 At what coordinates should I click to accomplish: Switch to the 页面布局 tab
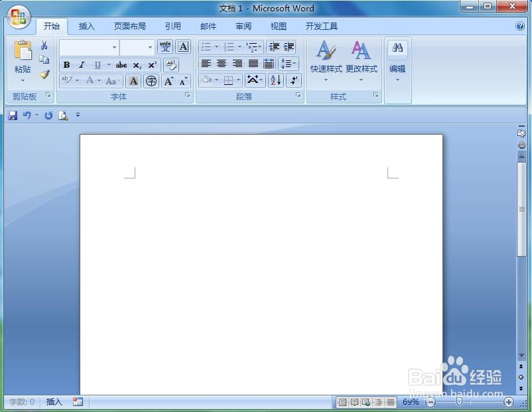[x=129, y=26]
